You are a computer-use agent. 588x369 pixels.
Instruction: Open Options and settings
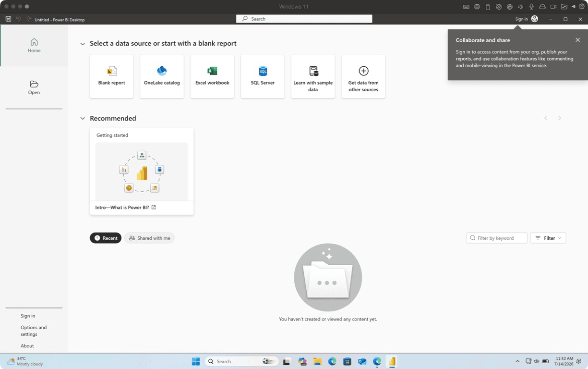point(34,331)
